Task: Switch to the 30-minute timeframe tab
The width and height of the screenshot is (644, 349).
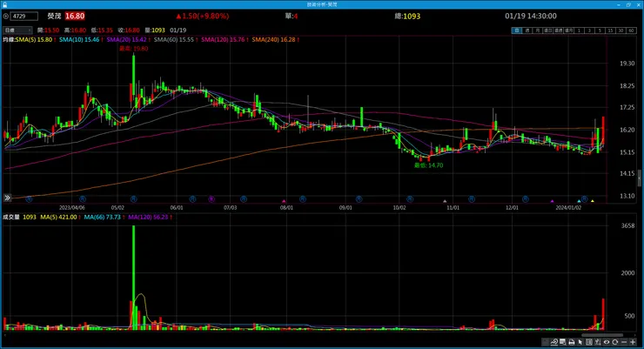Action: [x=621, y=30]
